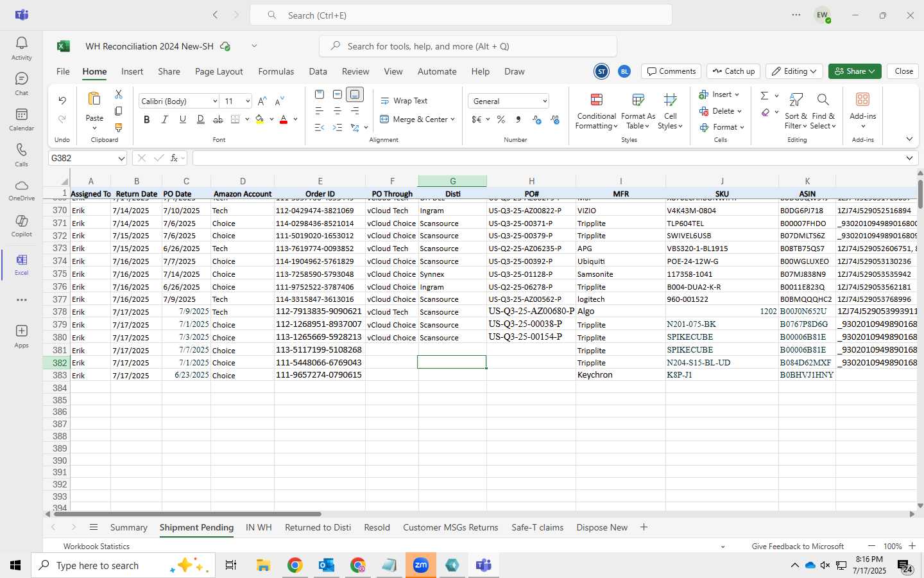Toggle bottom vertical alignment

coord(355,94)
